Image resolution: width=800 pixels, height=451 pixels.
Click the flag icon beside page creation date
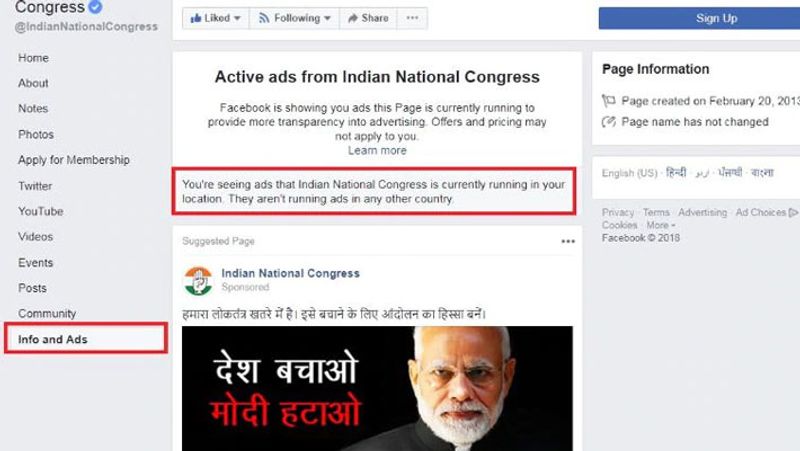[x=608, y=101]
